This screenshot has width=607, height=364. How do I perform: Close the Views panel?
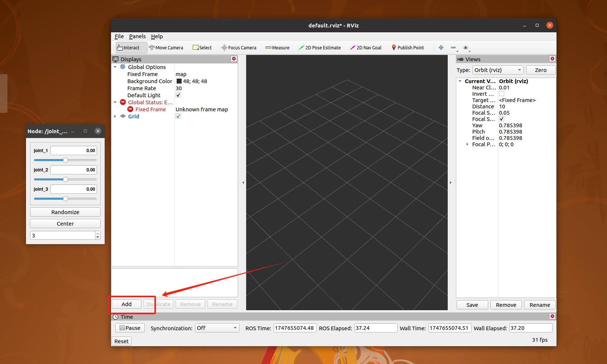click(552, 59)
